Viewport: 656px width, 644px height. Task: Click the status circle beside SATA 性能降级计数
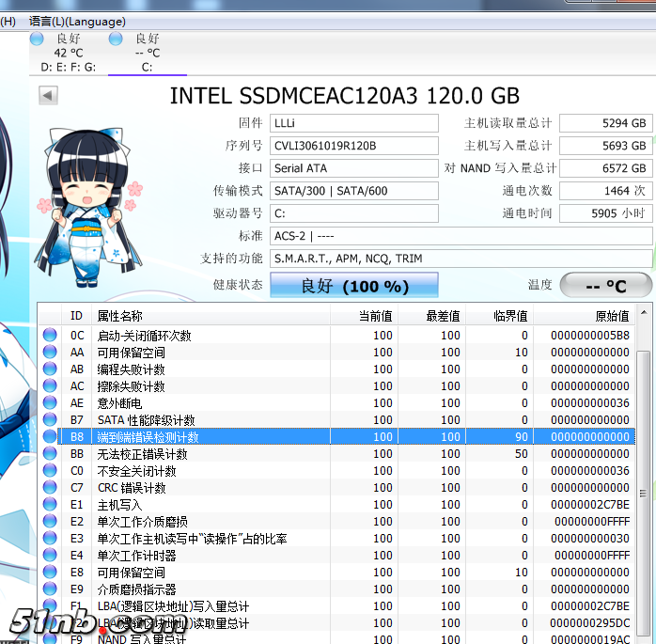[x=50, y=420]
